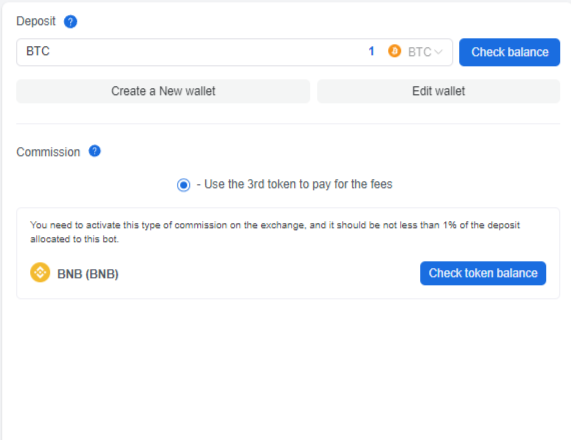Viewport: 571px width, 440px height.
Task: Click the deposit amount value 1
Action: (x=371, y=51)
